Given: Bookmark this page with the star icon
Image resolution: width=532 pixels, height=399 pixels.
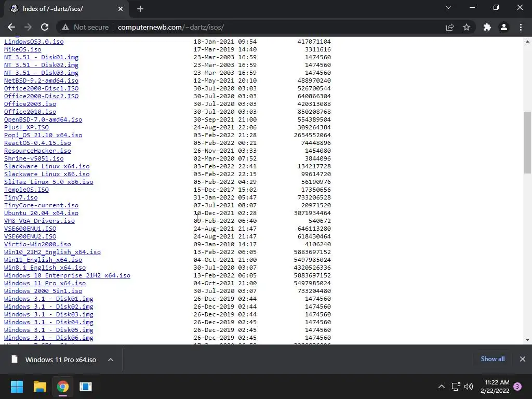Looking at the screenshot, I should point(467,27).
